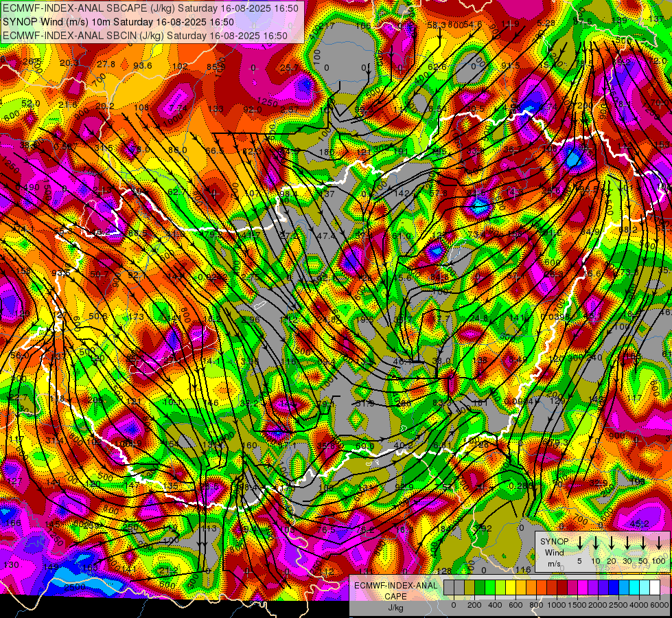
Task: Click the '6000' tick label on CAPE scale
Action: pyautogui.click(x=660, y=605)
